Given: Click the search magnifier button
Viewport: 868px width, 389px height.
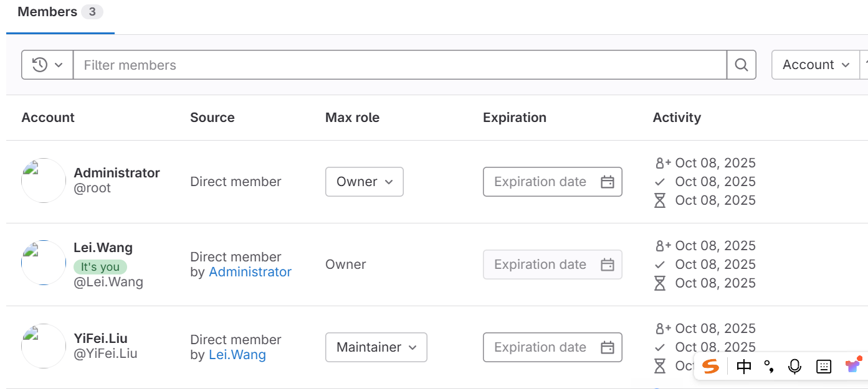Looking at the screenshot, I should pyautogui.click(x=741, y=65).
